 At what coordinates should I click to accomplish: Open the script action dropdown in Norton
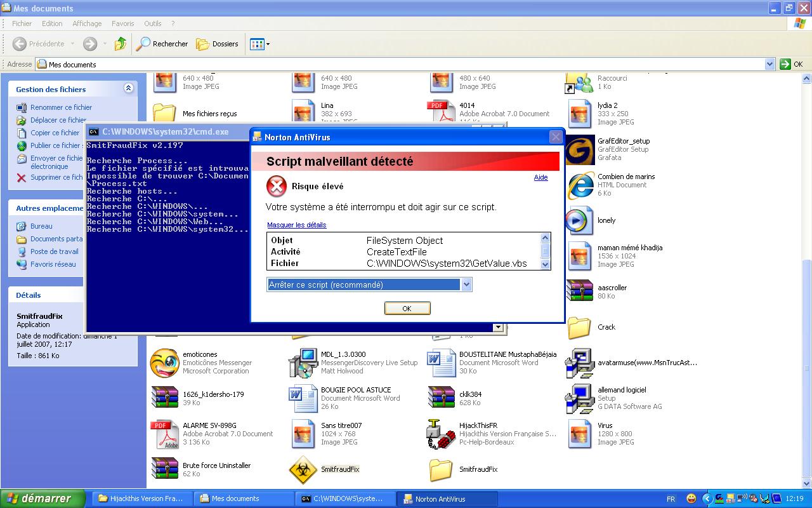(x=466, y=285)
